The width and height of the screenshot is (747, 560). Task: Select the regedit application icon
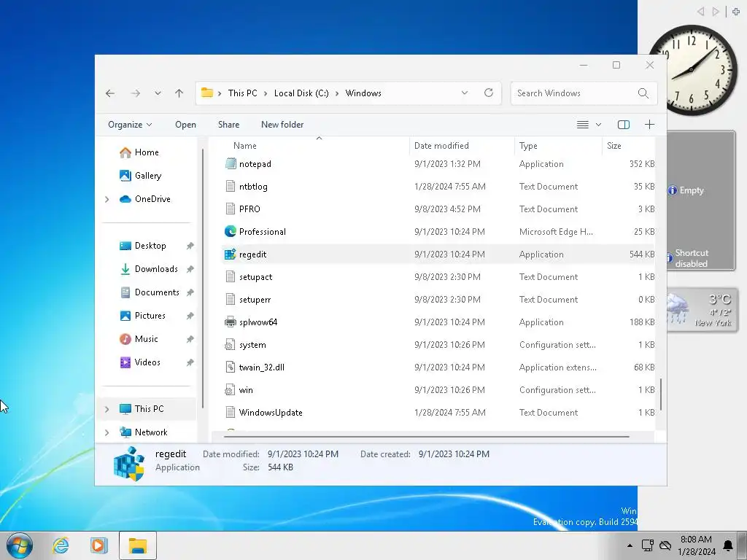231,254
